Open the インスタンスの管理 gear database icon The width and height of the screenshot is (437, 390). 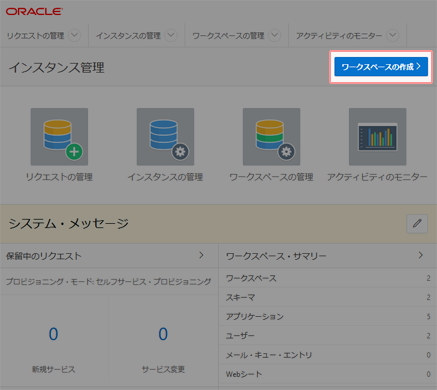coord(165,137)
